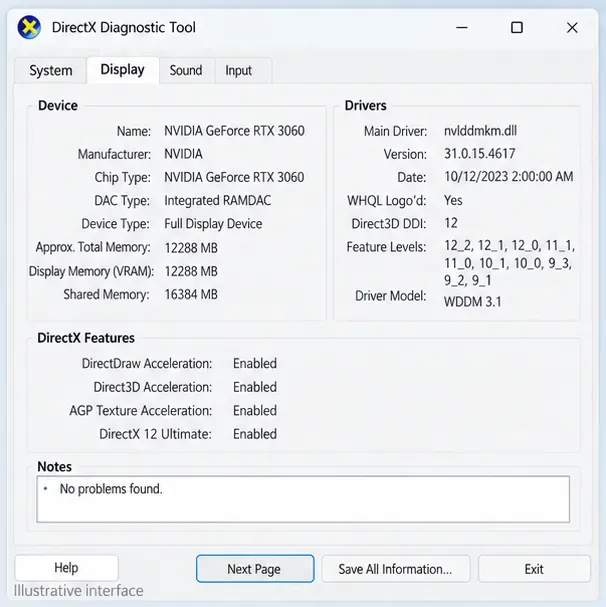Viewport: 606px width, 607px height.
Task: Click the Feature Levels list value
Action: pyautogui.click(x=509, y=263)
